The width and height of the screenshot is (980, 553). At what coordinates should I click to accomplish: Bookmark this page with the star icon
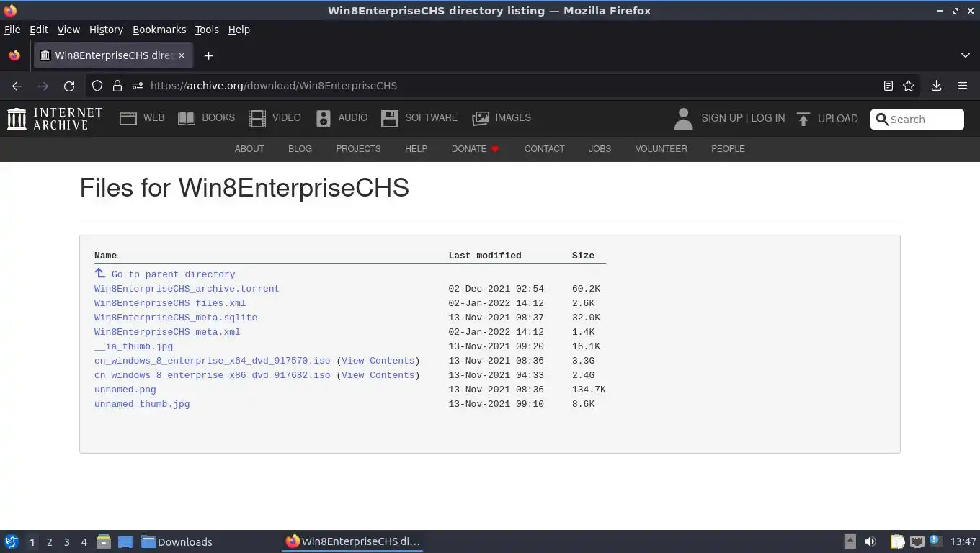click(909, 86)
